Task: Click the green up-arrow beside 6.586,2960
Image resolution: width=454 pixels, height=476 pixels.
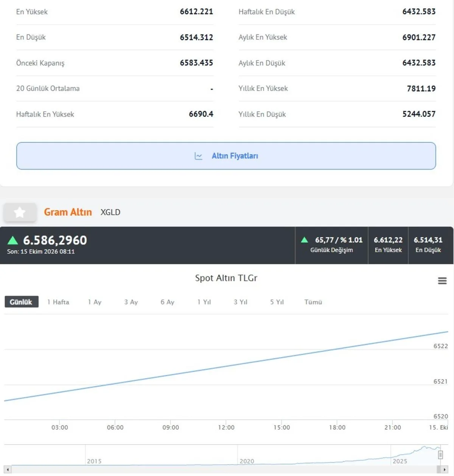Action: (13, 240)
